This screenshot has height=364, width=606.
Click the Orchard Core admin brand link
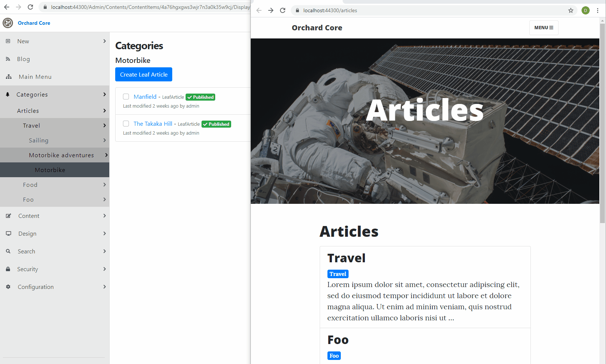(34, 23)
